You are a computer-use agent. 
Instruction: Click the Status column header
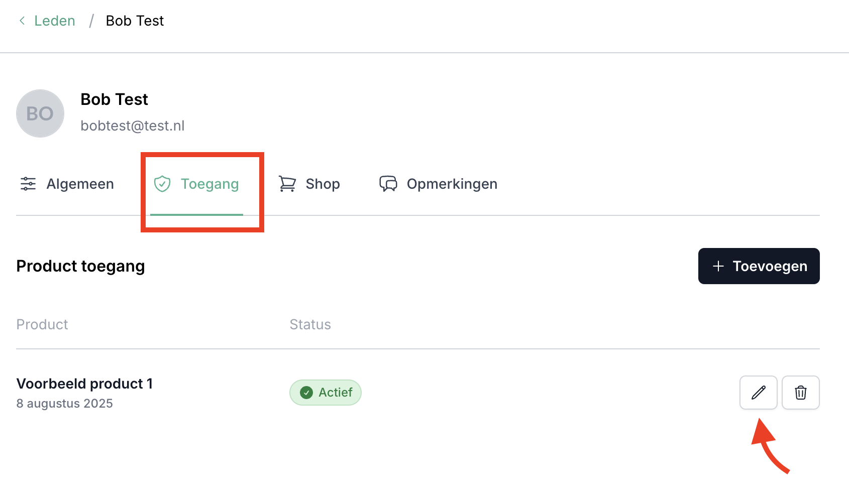(310, 324)
